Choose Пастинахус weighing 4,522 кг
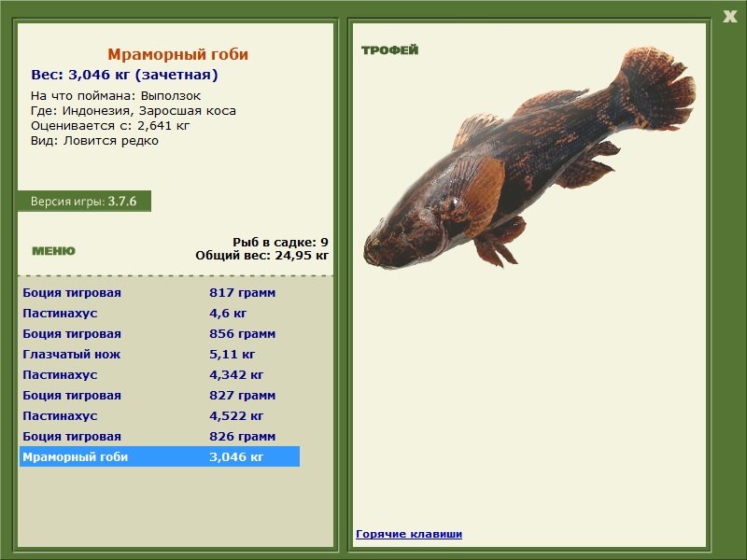 click(x=159, y=415)
